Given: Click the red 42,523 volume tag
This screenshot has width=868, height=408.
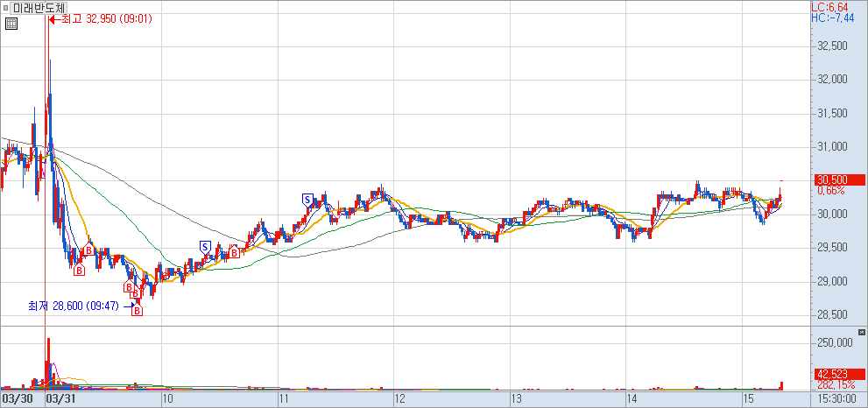Looking at the screenshot, I should tap(839, 374).
